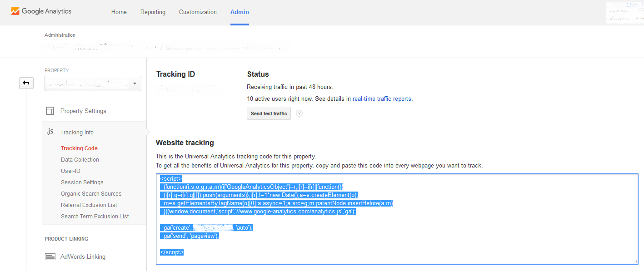Click the PRODUCT LINKING section label
Viewport: 644px width, 271px height.
66,239
